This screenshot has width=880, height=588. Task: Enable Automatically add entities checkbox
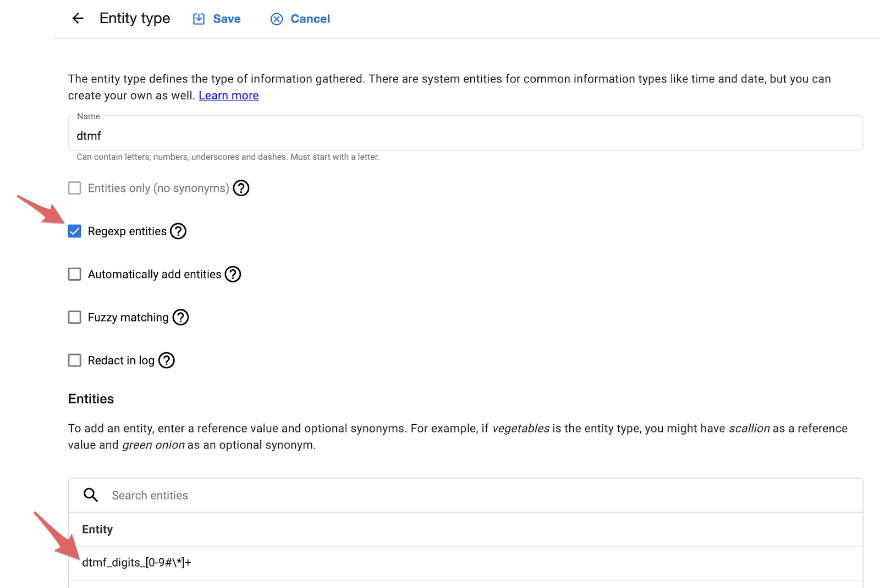click(75, 274)
